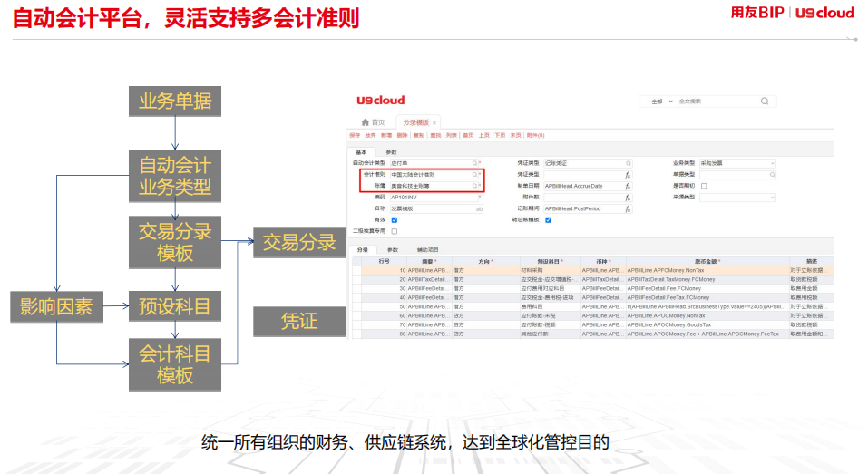
Task: Open the lookup icon in 会计准则 field
Action: pyautogui.click(x=474, y=175)
